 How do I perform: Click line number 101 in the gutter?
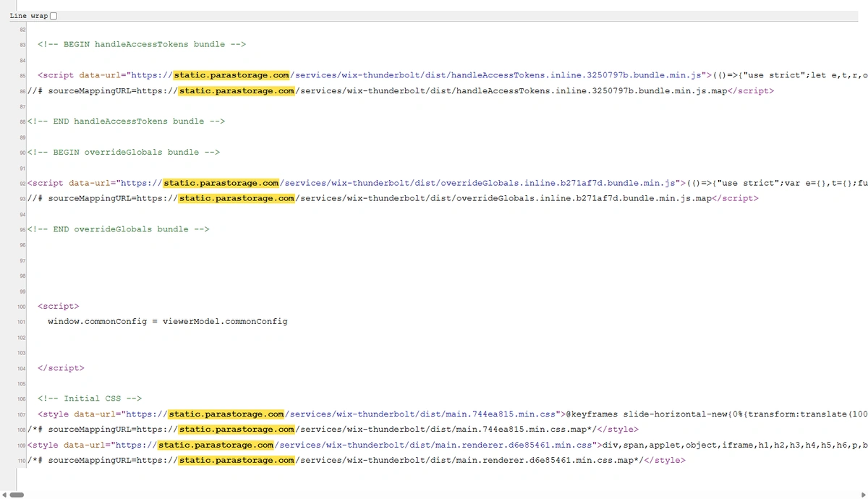tap(21, 322)
